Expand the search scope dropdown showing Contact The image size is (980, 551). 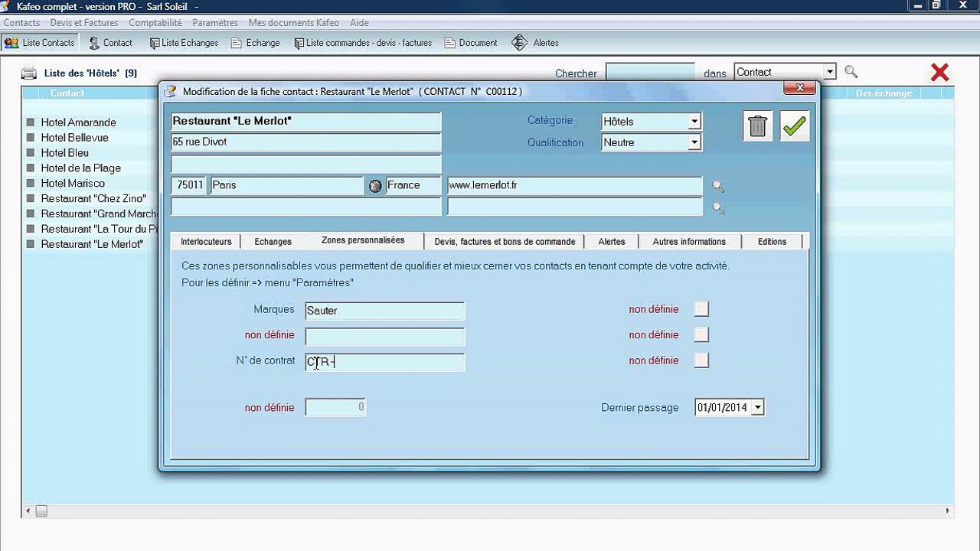[x=830, y=72]
